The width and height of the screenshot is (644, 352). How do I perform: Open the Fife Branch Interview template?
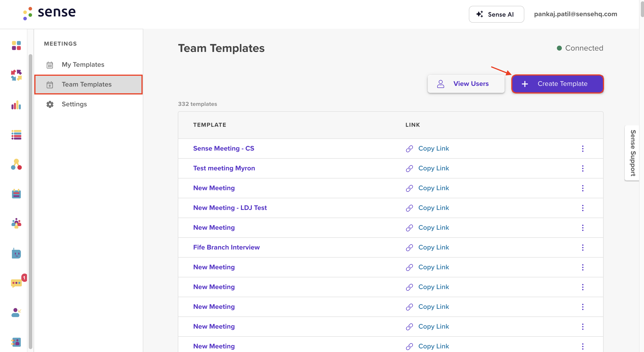tap(226, 247)
